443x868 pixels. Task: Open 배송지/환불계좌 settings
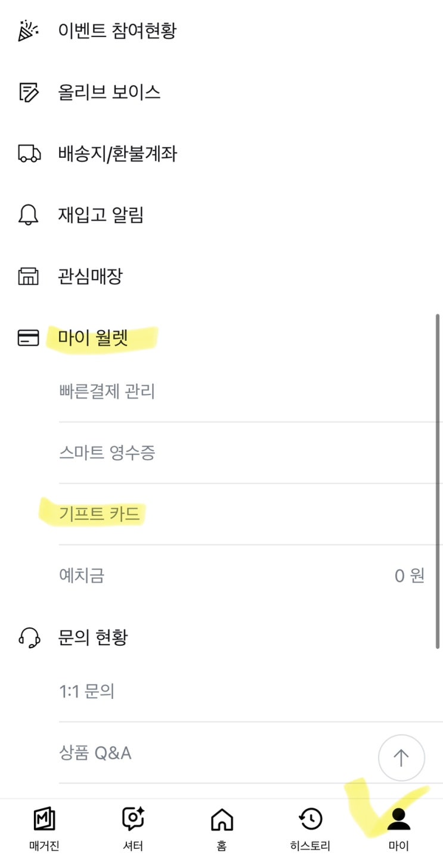(117, 154)
